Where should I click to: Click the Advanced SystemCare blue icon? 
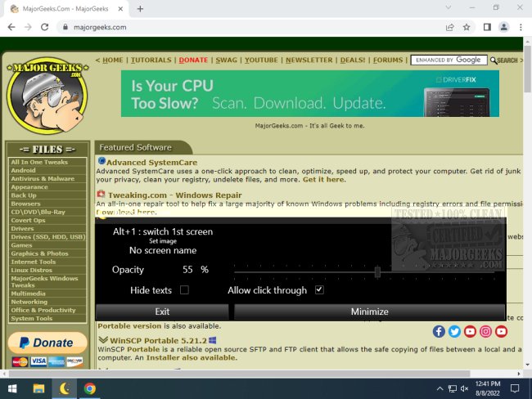[101, 161]
